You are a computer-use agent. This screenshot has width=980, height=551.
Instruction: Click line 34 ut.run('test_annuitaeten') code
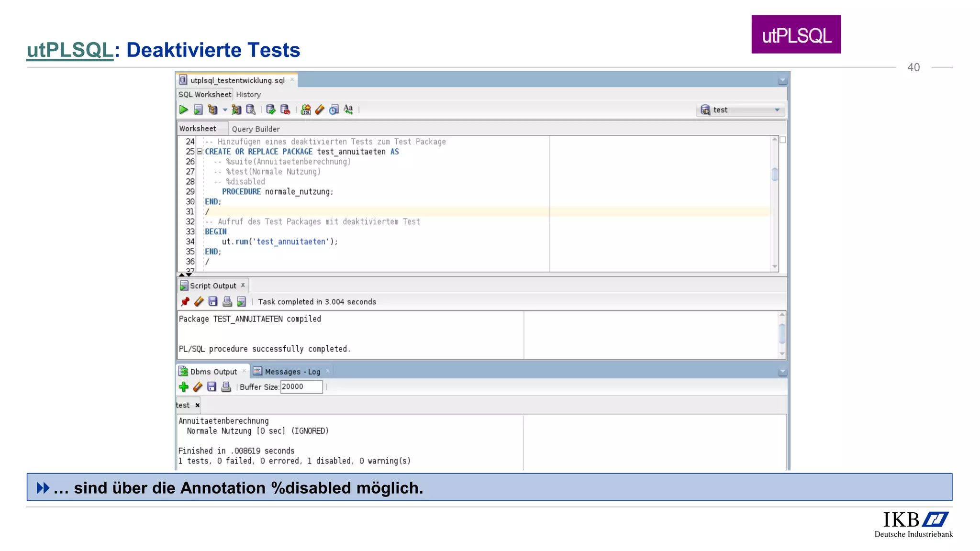coord(279,242)
